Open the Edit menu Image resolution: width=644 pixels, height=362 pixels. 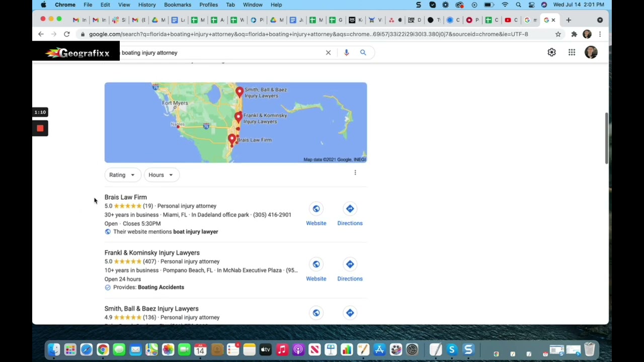click(105, 5)
